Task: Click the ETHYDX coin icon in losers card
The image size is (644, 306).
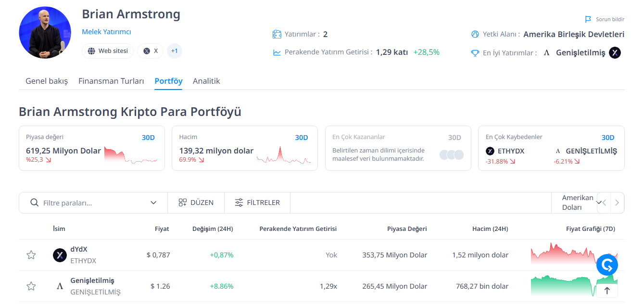Action: pyautogui.click(x=490, y=151)
